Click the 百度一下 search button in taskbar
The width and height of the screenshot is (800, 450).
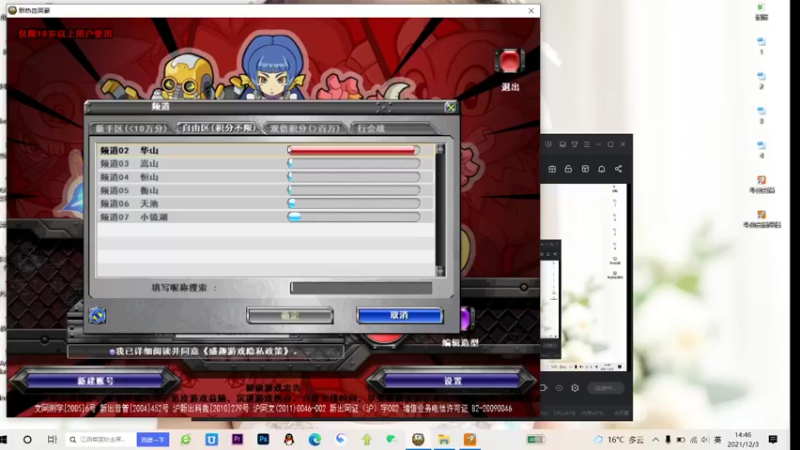pos(153,439)
